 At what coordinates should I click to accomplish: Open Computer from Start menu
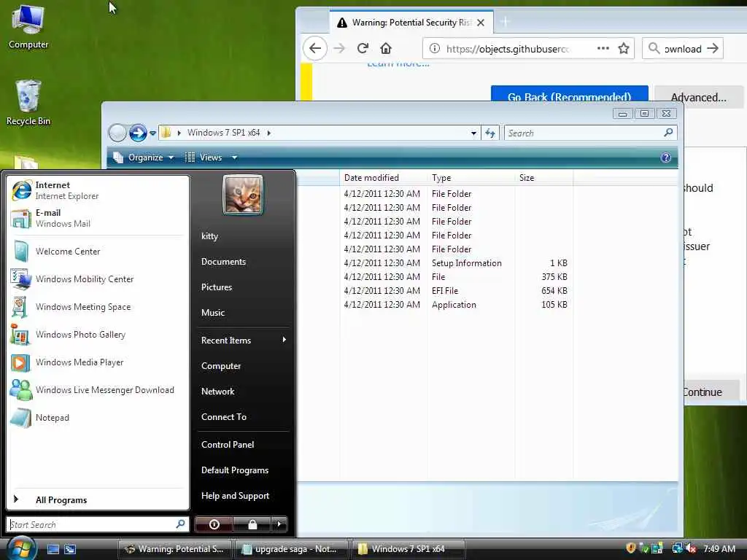click(242, 366)
